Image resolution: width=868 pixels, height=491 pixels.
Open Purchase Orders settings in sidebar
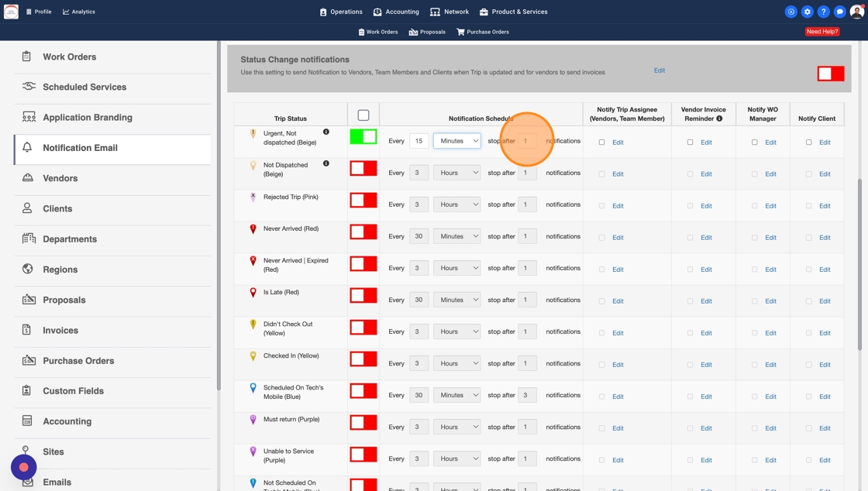click(x=112, y=361)
